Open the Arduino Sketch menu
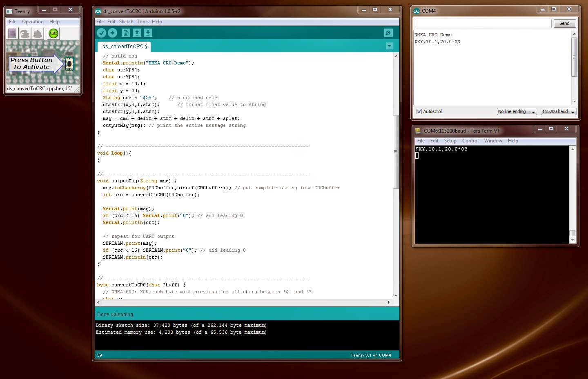Screen dimensions: 588x379 click(x=126, y=22)
